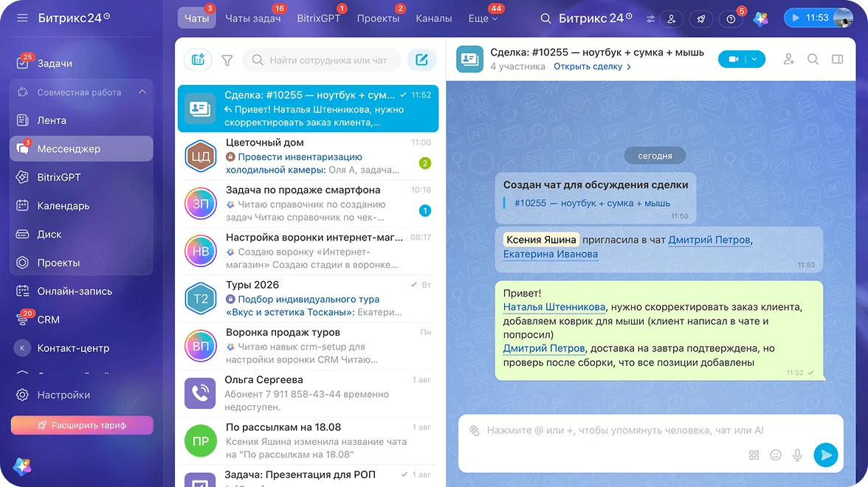Click the rocket icon in the top bar

click(701, 19)
